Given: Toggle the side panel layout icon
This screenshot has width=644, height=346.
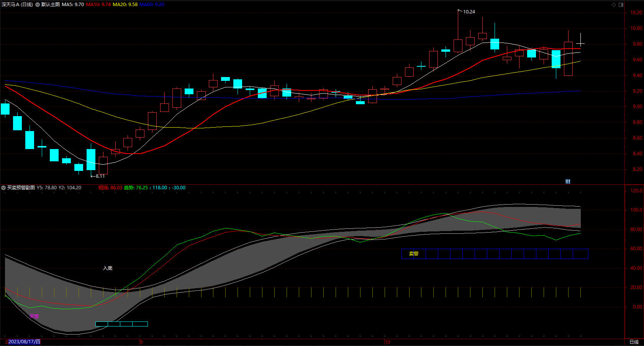Looking at the screenshot, I should pyautogui.click(x=621, y=5).
